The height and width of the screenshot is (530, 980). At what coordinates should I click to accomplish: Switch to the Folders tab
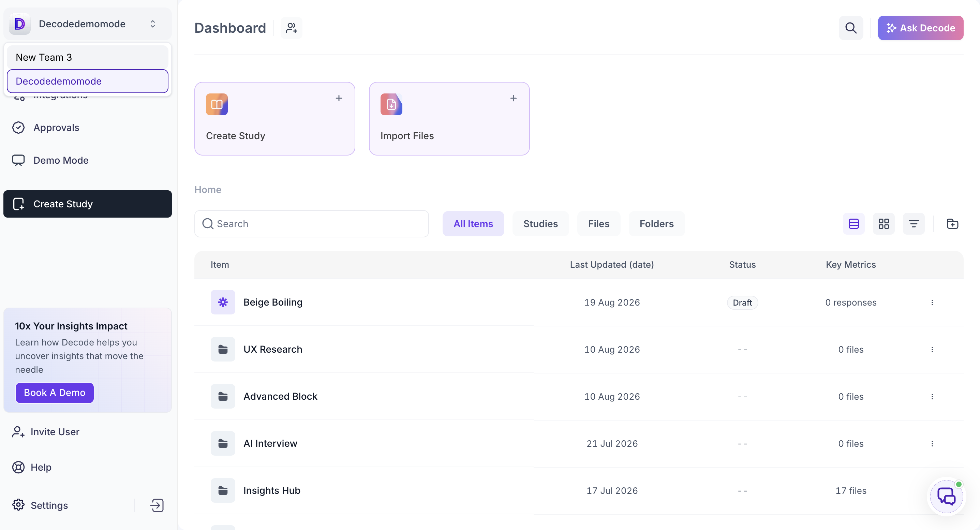tap(657, 224)
